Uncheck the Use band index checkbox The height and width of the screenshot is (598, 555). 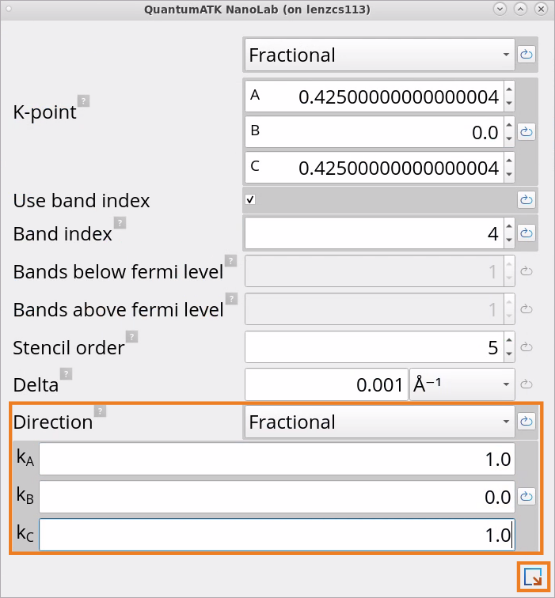[x=250, y=199]
